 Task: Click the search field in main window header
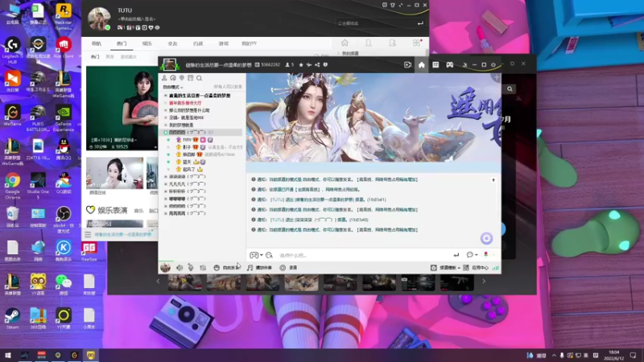pos(376,23)
